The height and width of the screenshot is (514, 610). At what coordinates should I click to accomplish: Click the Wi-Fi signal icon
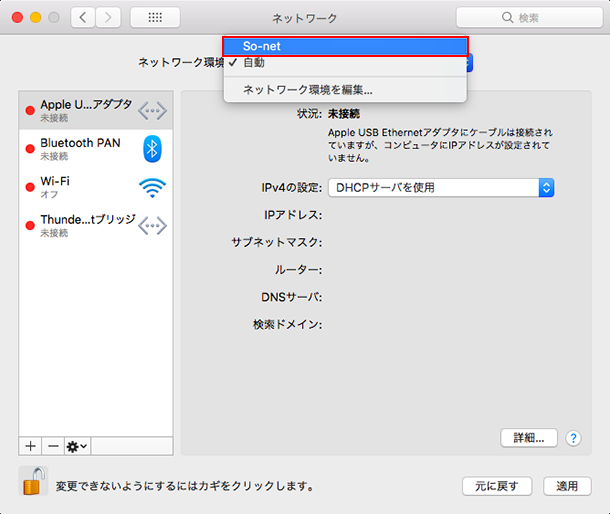pos(152,187)
